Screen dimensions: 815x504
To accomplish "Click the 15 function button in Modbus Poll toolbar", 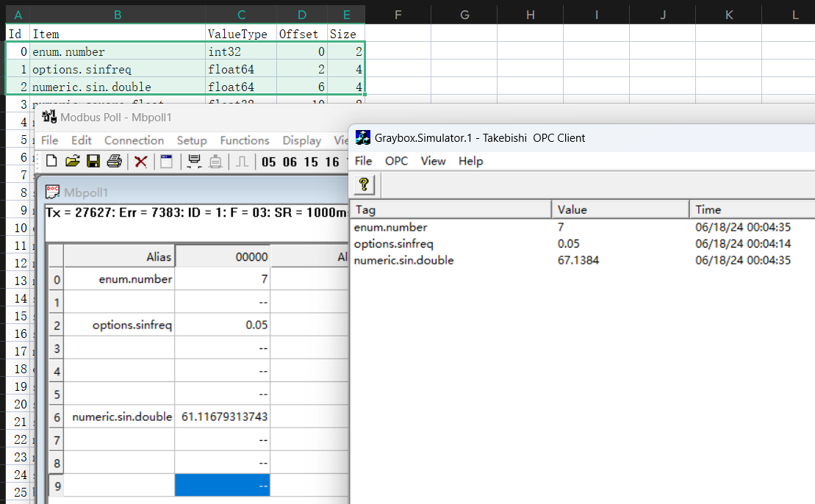I will 311,162.
